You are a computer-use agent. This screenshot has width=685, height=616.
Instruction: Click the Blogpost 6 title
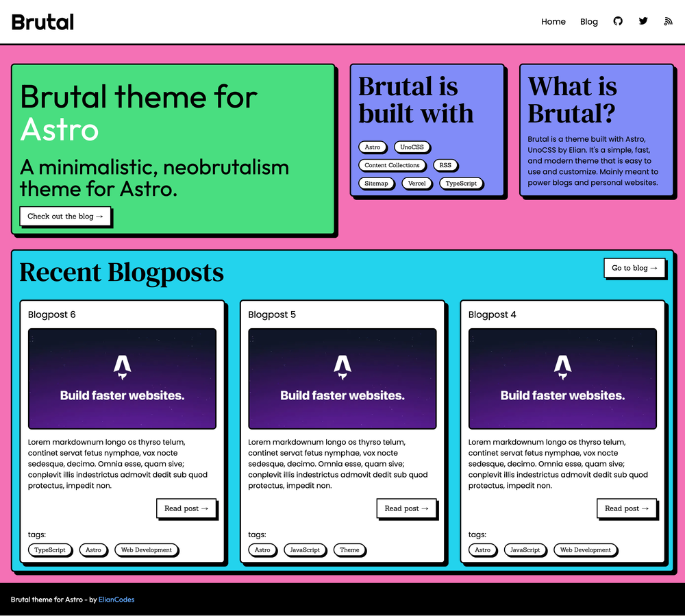[51, 315]
